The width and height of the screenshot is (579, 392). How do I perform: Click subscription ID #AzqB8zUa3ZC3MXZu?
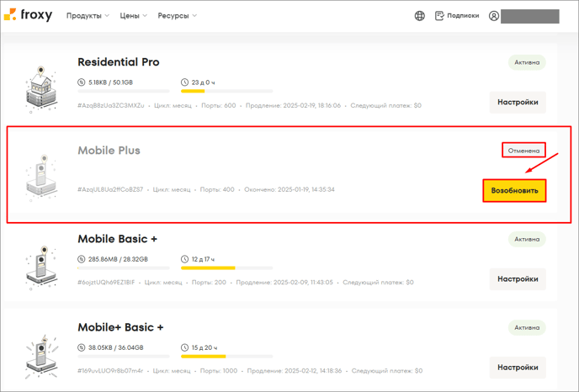111,105
